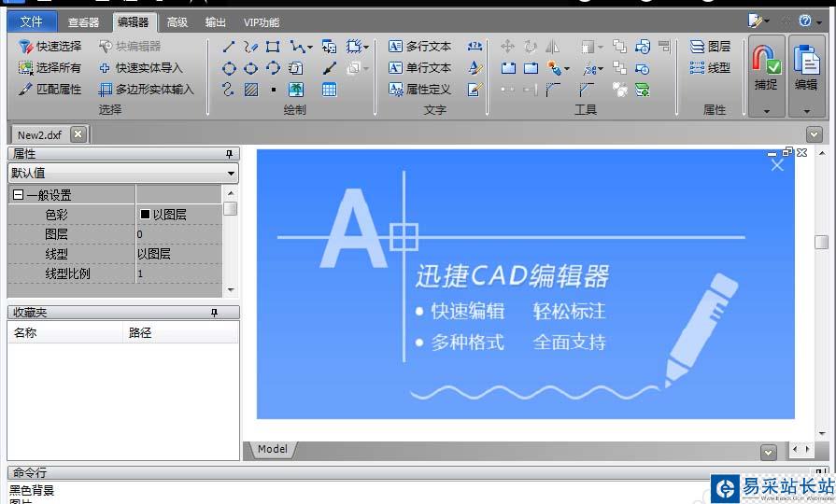Viewport: 836px width, 504px height.
Task: Click the multi-page copy icon in draw group
Action: pos(295,68)
